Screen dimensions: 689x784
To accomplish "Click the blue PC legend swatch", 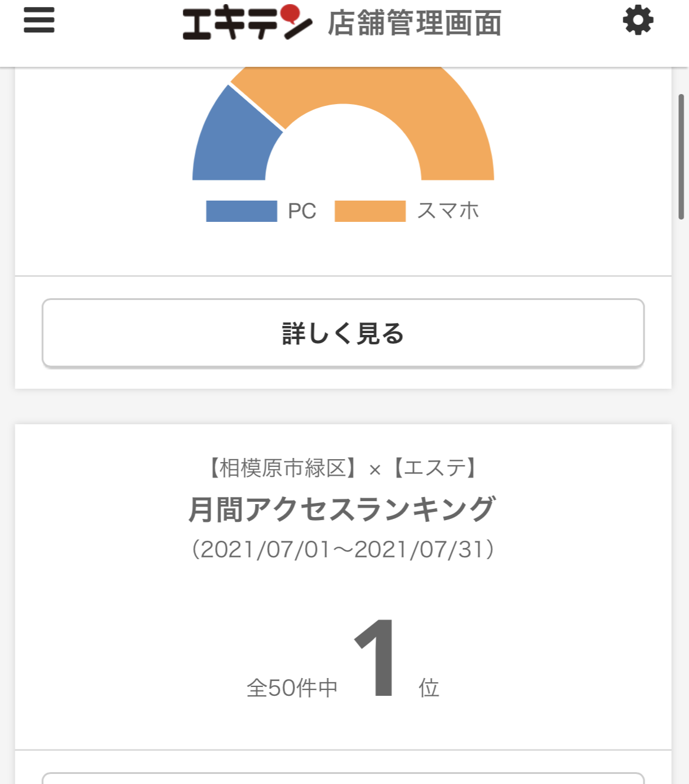I will point(241,211).
